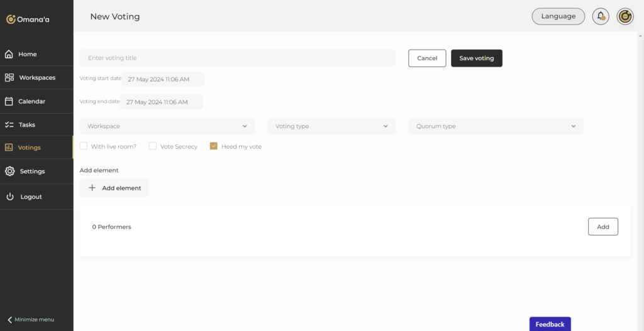Image resolution: width=644 pixels, height=331 pixels.
Task: Click the Home icon in sidebar
Action: pyautogui.click(x=9, y=54)
